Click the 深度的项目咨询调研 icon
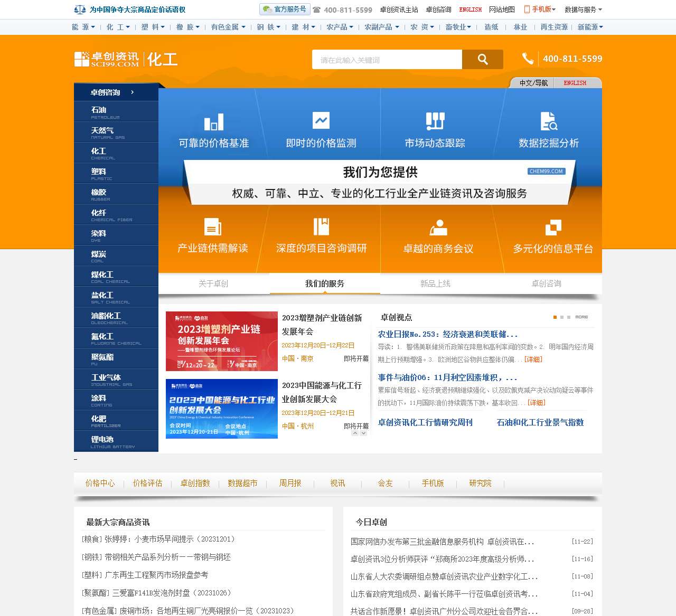Screen dimensions: 676x616 [321, 226]
